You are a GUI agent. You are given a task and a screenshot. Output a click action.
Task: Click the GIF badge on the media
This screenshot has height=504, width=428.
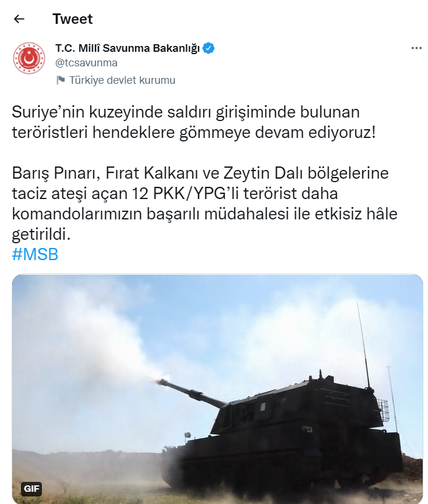pyautogui.click(x=32, y=488)
